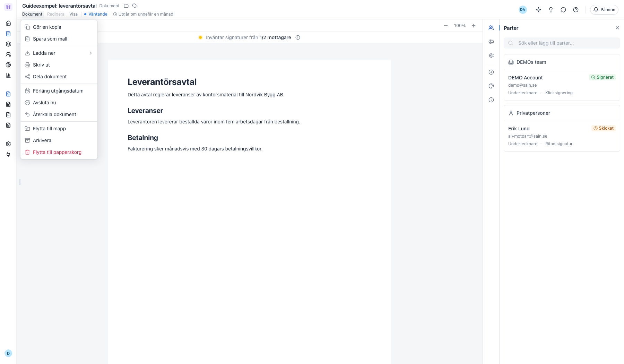Click the 100% zoom level
Image resolution: width=624 pixels, height=364 pixels.
click(x=460, y=26)
